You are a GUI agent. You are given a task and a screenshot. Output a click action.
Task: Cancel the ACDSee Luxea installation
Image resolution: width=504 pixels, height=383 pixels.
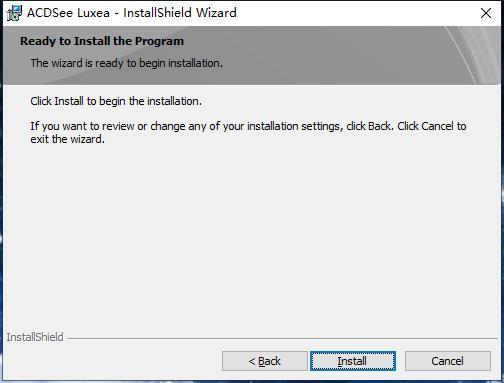448,361
